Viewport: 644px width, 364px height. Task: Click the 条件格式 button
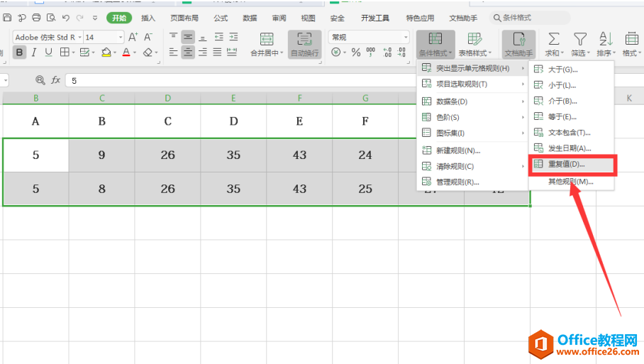435,45
